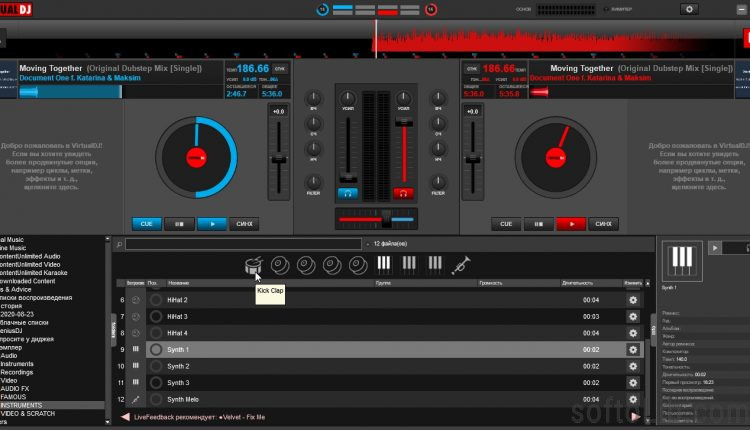Trigger the Kick Clap drum pad icon
Viewport: 750px width, 430px height.
coord(254,265)
